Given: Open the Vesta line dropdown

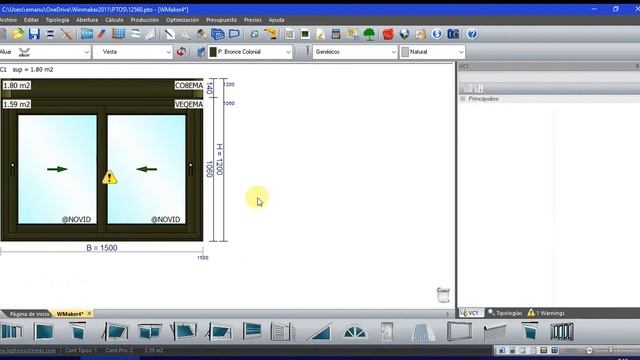Looking at the screenshot, I should [x=133, y=52].
